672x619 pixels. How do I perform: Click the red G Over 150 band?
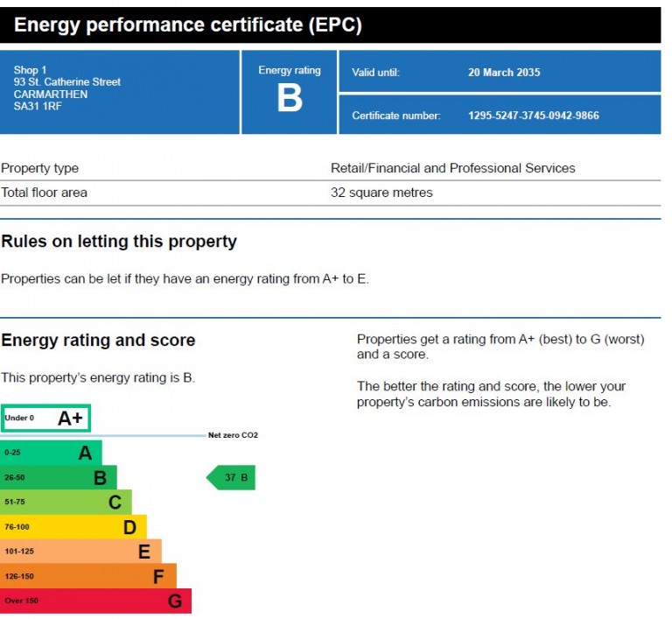[96, 601]
